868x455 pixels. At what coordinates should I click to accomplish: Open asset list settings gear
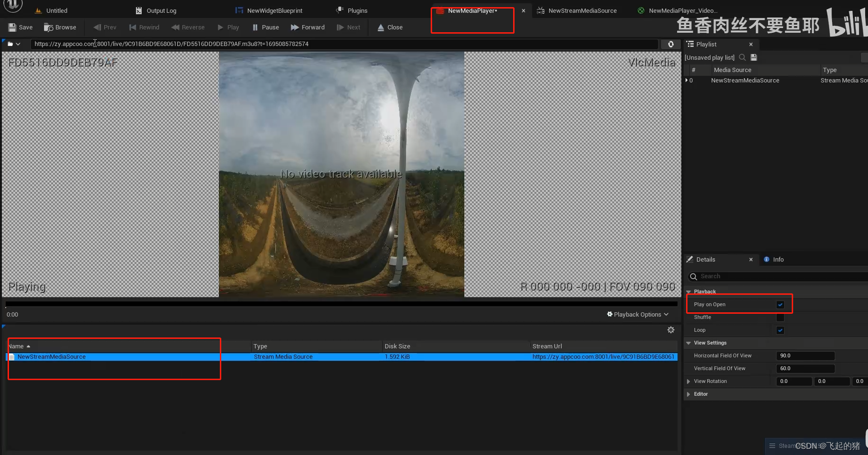(x=671, y=330)
